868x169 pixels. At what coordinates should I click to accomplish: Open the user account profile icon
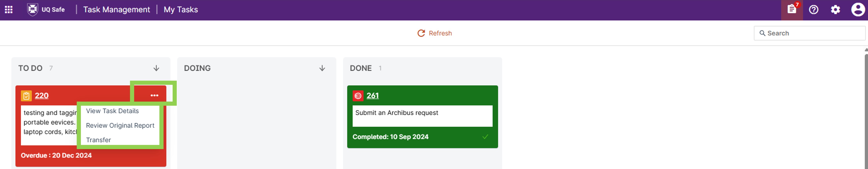[858, 9]
